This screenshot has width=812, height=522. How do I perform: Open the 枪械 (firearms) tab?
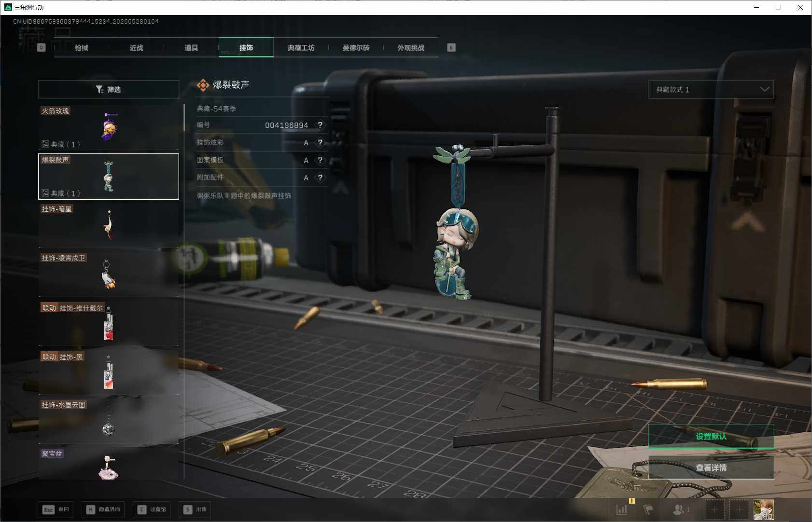coord(82,48)
